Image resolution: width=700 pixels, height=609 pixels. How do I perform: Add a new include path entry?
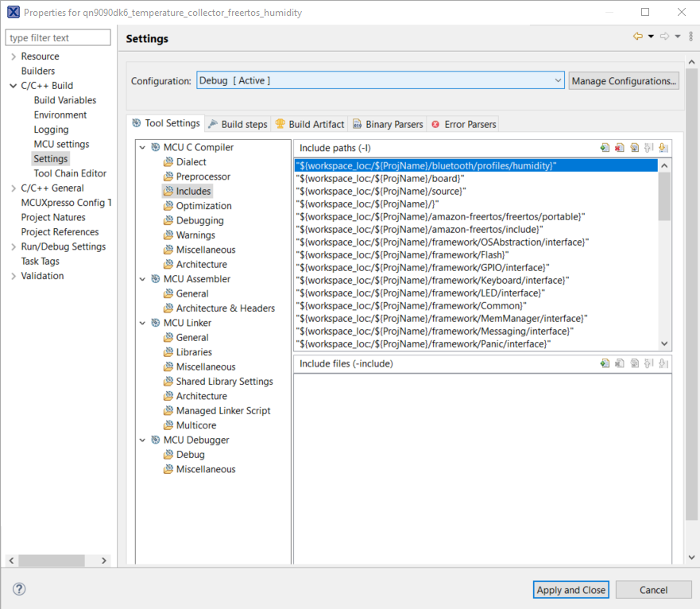click(x=605, y=147)
